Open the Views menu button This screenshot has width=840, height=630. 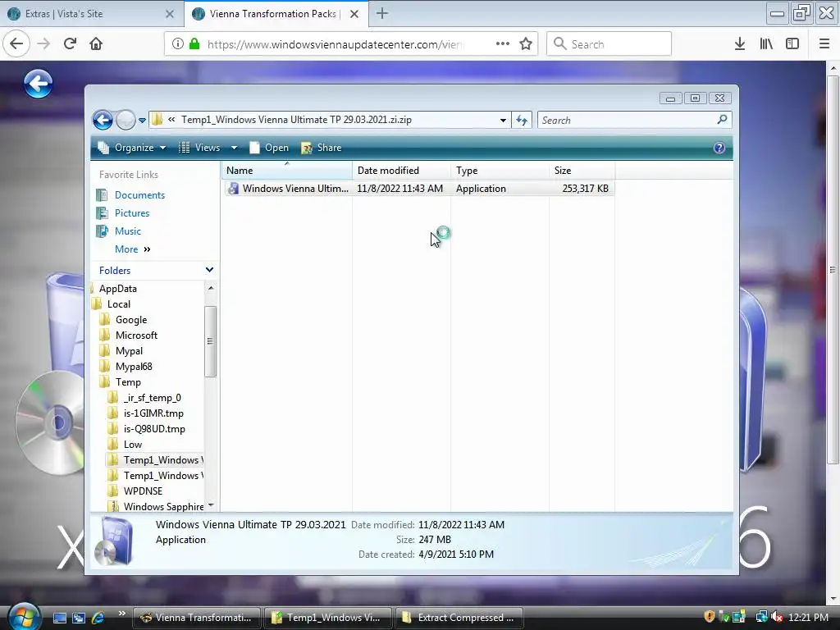200,148
